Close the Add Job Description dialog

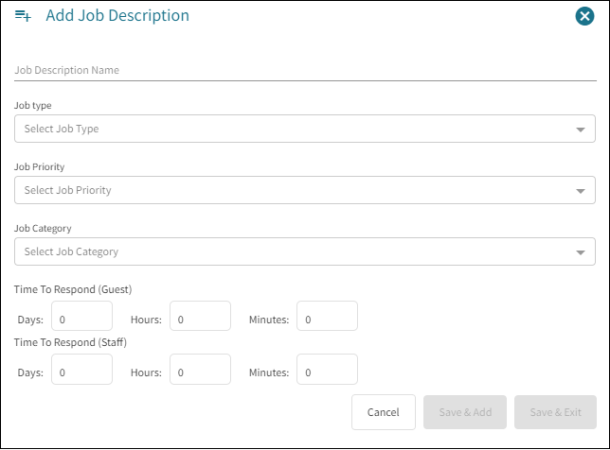point(585,16)
